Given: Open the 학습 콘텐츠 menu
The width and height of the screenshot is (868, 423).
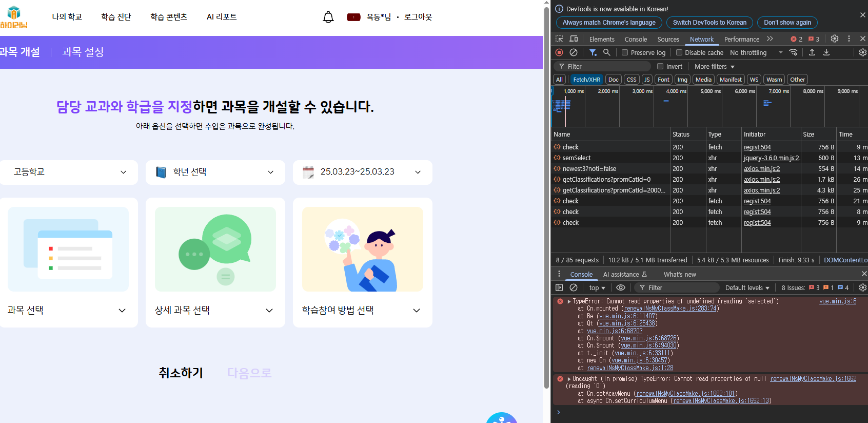Looking at the screenshot, I should [169, 17].
